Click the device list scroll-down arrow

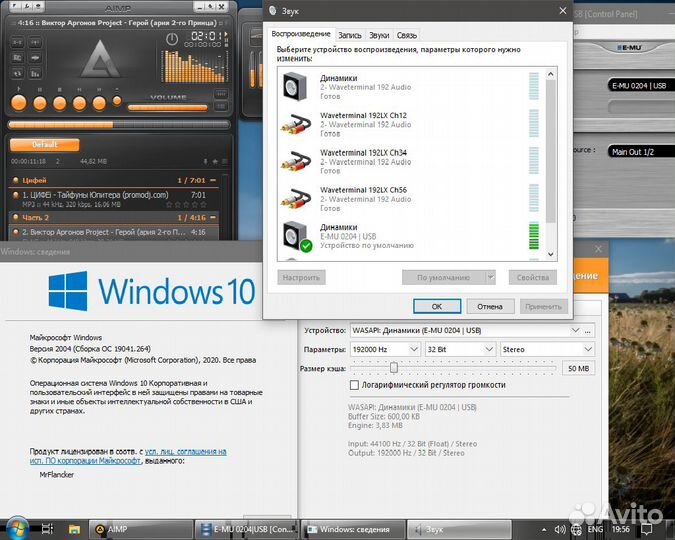[x=551, y=254]
